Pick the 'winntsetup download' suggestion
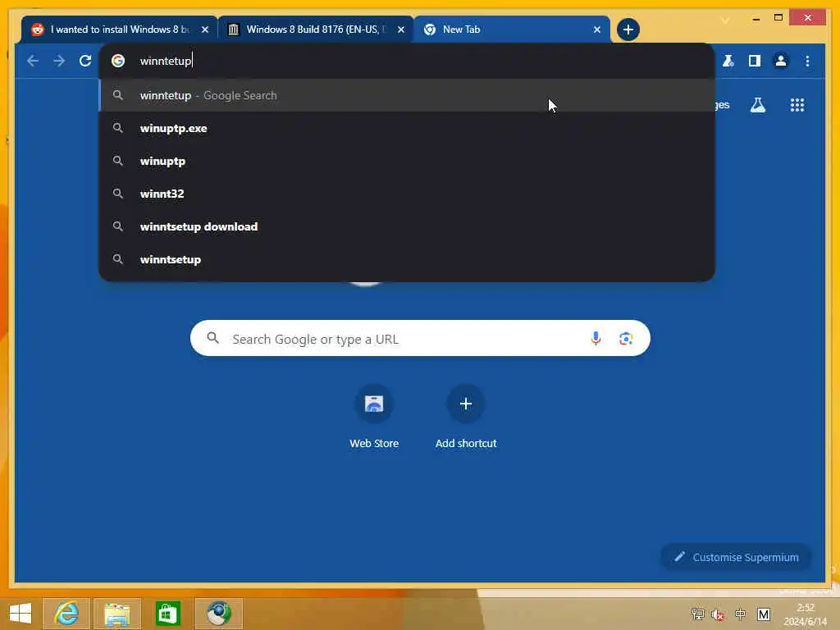 (407, 226)
